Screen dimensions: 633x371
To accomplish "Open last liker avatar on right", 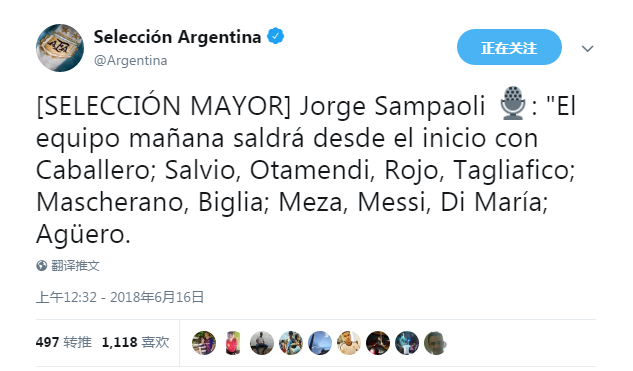I will (436, 343).
